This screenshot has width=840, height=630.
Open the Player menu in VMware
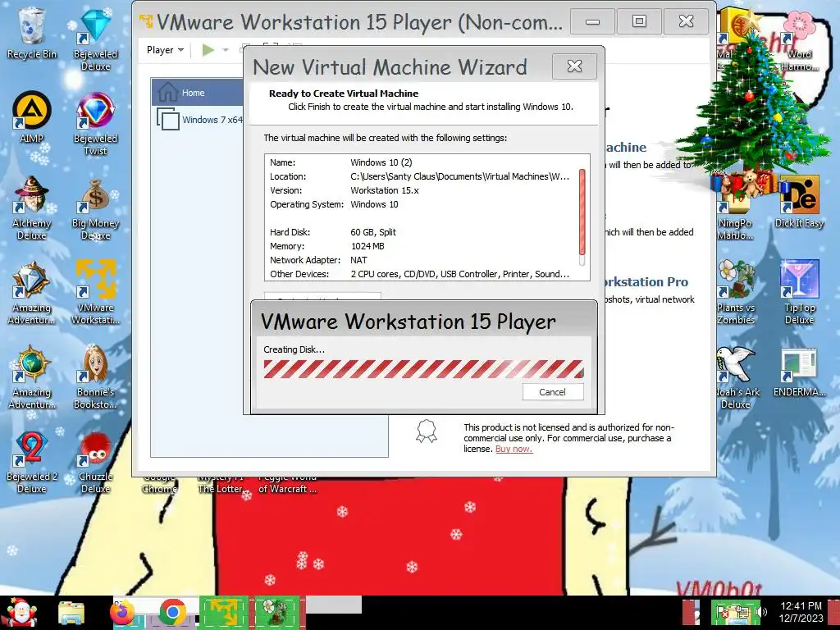[x=165, y=50]
